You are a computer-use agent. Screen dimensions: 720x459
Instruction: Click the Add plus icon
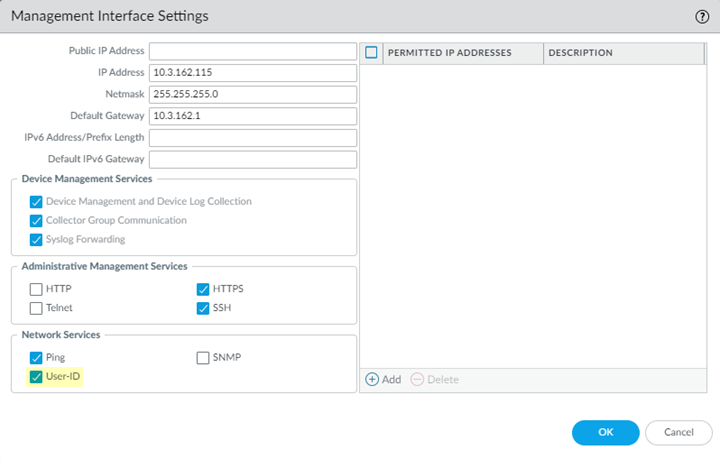[372, 380]
